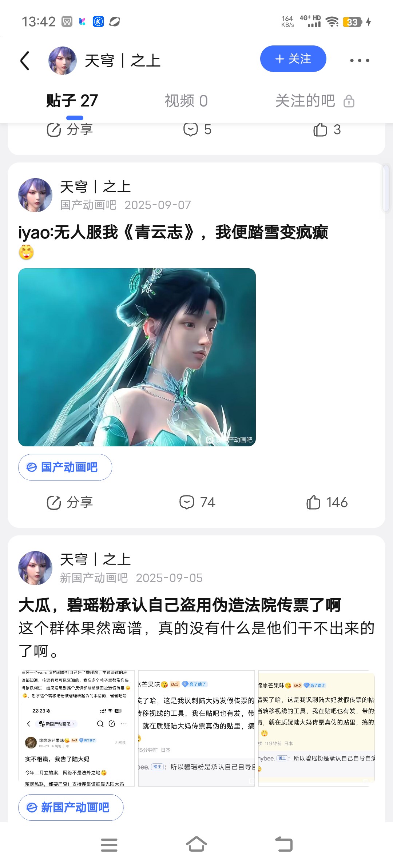
Task: Open comments with 74 replies
Action: (x=197, y=502)
